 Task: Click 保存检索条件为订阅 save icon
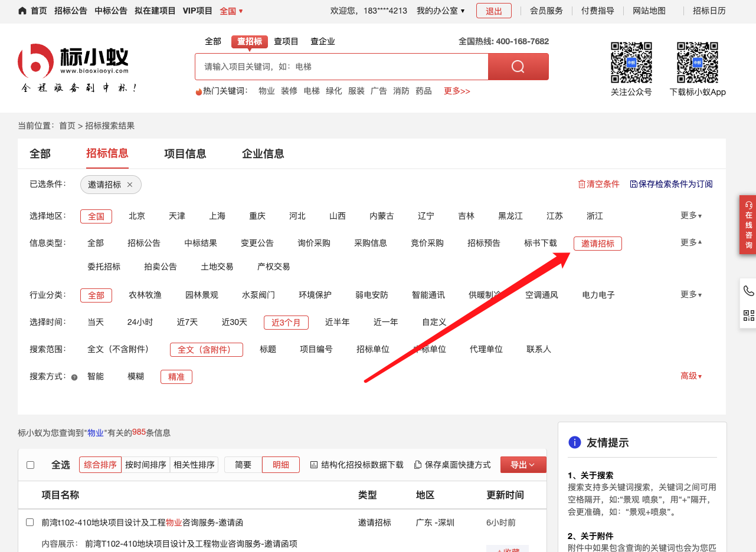point(634,184)
